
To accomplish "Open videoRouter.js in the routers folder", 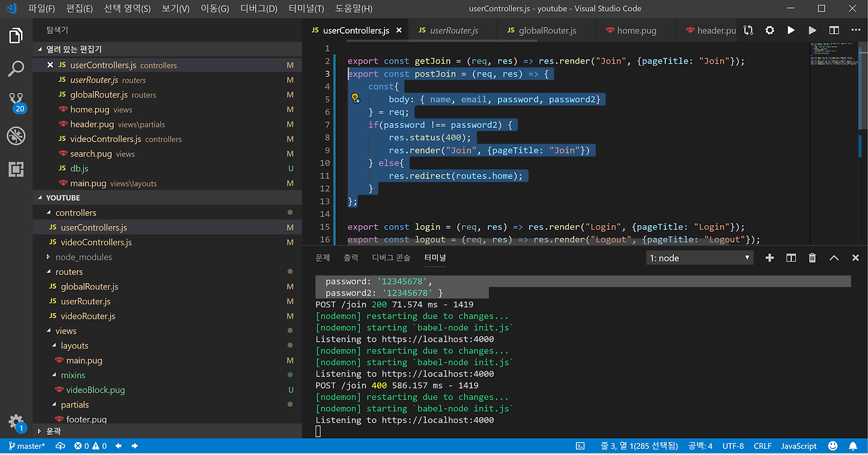I will [x=87, y=316].
